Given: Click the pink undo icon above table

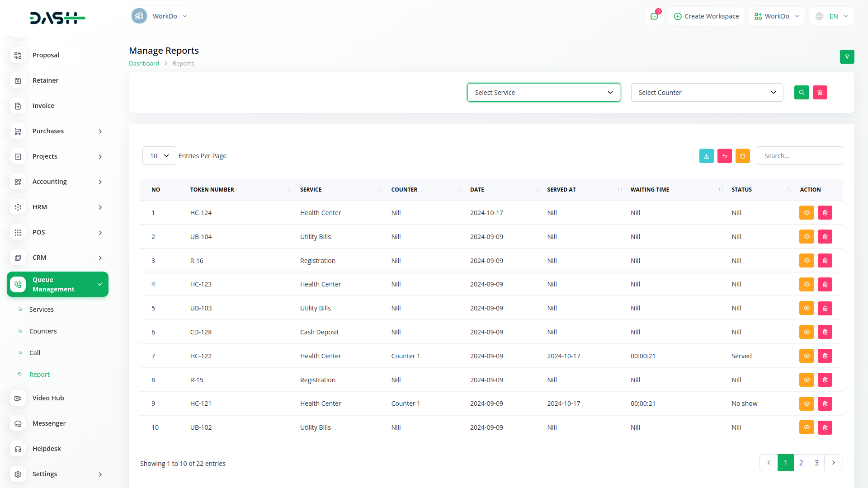Looking at the screenshot, I should [x=724, y=156].
